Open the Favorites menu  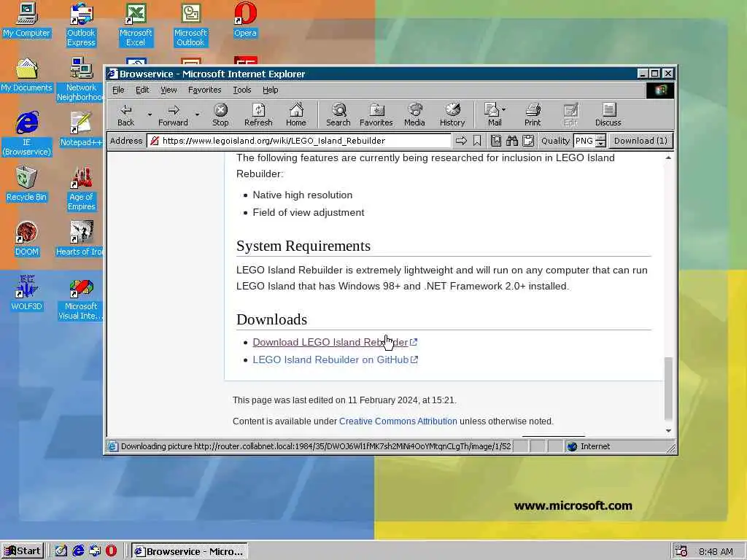pos(204,90)
